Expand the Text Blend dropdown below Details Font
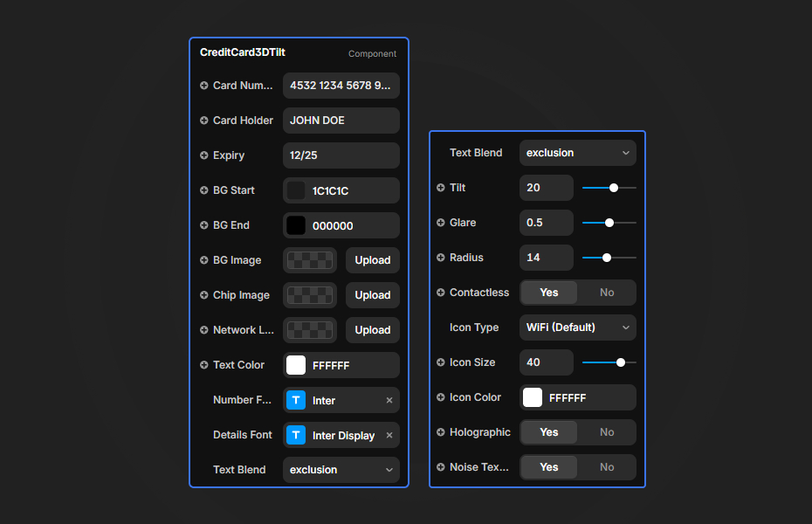Image resolution: width=812 pixels, height=524 pixels. (x=341, y=470)
